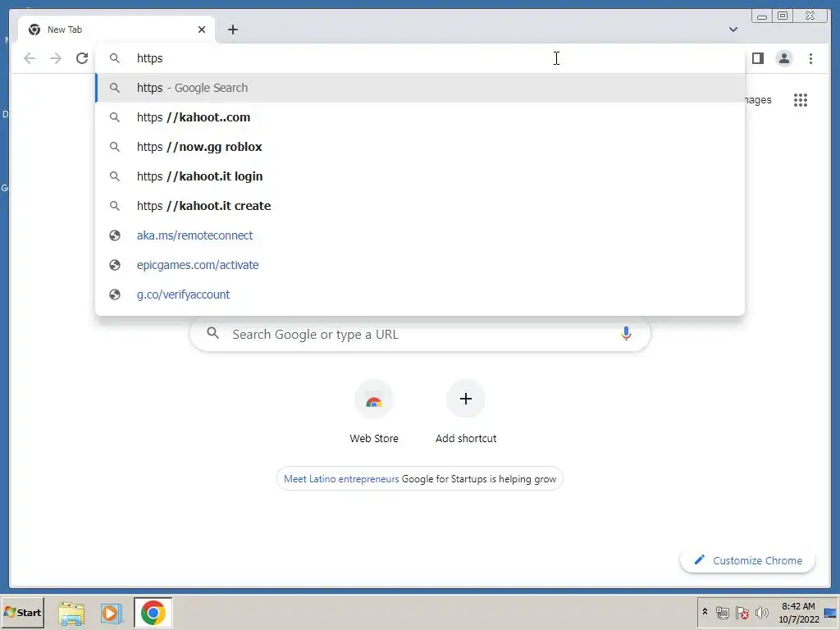The image size is (840, 630).
Task: Open the Google apps grid icon
Action: [x=801, y=100]
